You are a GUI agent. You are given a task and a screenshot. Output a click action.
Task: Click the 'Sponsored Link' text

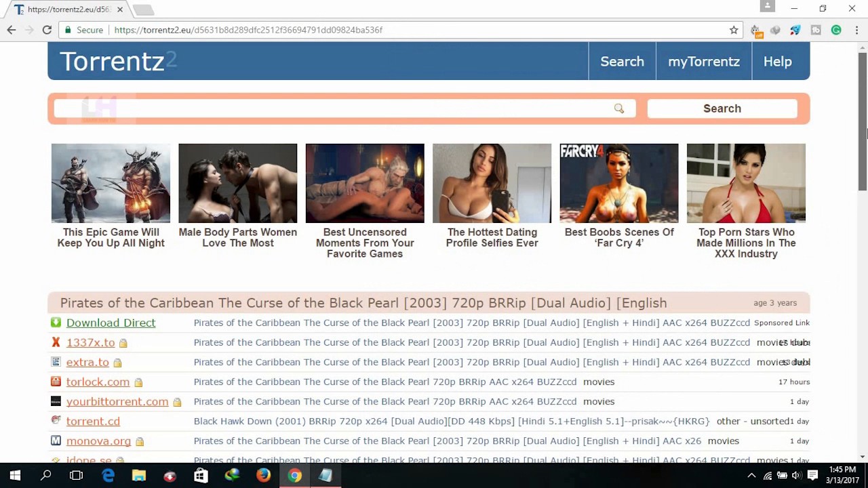pos(782,323)
